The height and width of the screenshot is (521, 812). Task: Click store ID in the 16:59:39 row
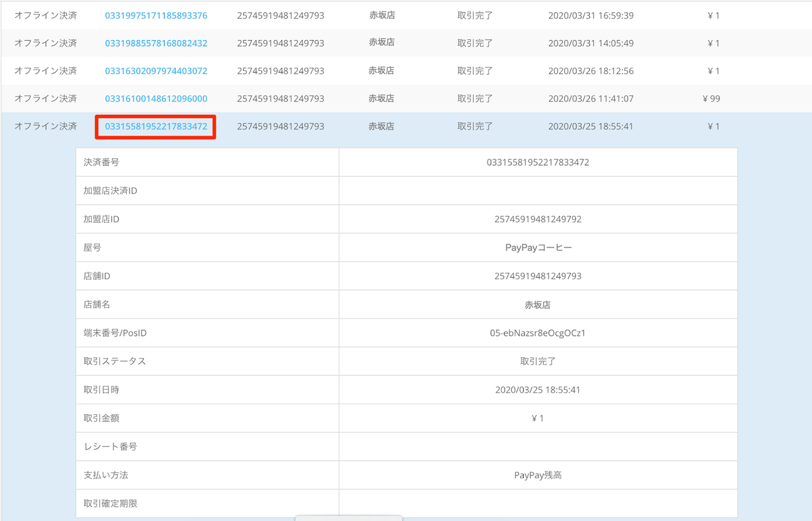(x=280, y=15)
